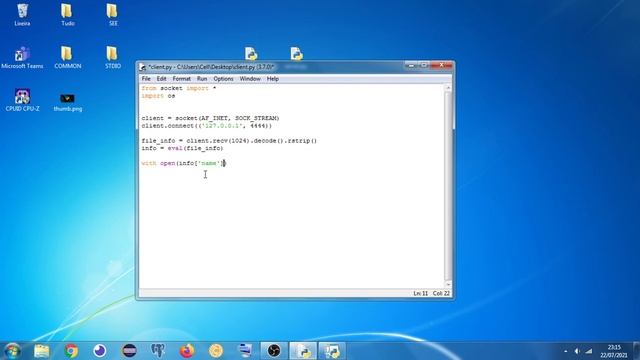Open the Options menu
The height and width of the screenshot is (360, 640).
223,79
